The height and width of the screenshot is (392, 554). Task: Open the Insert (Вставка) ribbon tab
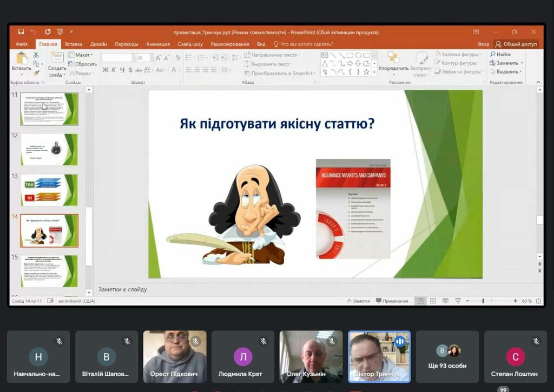click(x=74, y=44)
